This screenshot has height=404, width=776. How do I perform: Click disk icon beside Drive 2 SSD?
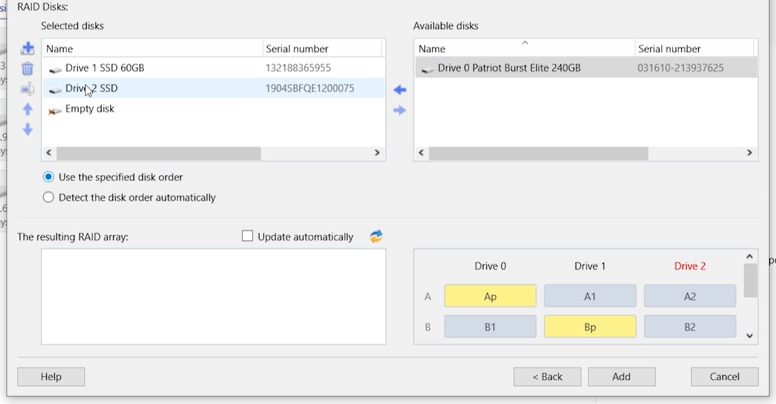pos(55,90)
